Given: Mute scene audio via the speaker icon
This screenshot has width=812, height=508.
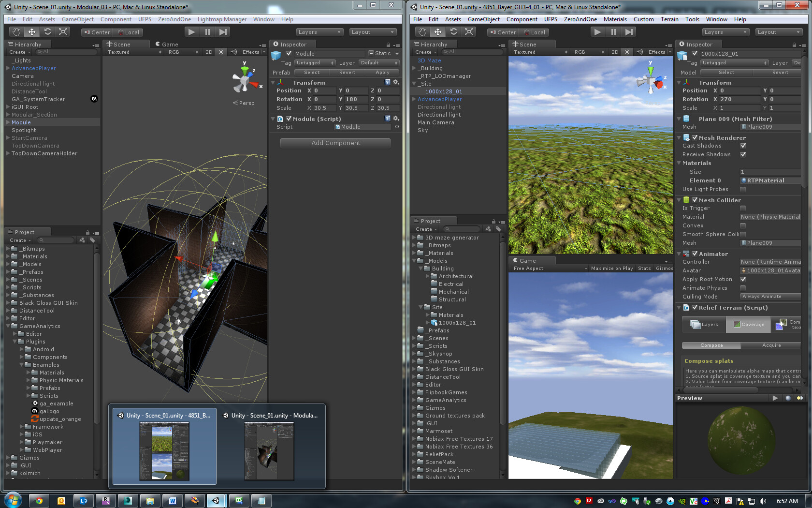Looking at the screenshot, I should pyautogui.click(x=234, y=52).
